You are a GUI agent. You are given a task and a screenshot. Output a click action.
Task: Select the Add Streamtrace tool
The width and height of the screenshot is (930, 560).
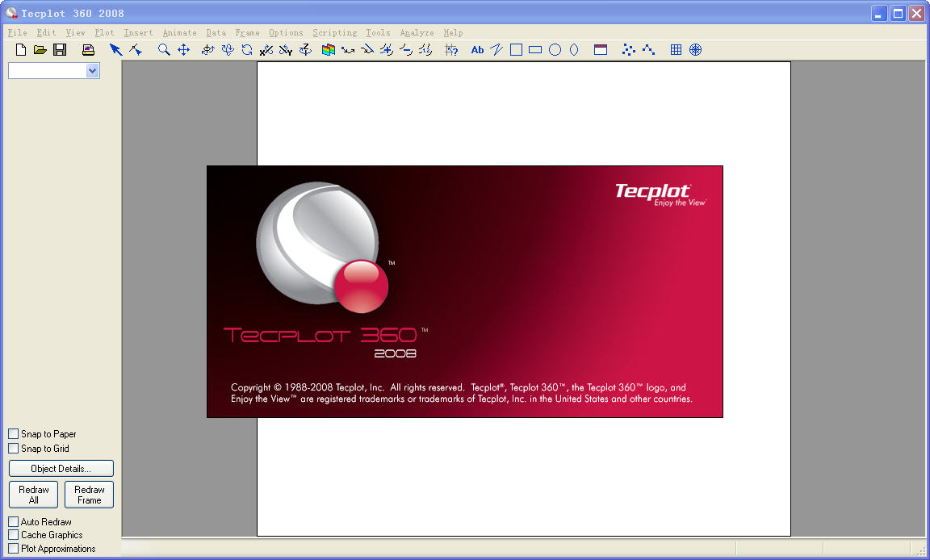click(348, 50)
